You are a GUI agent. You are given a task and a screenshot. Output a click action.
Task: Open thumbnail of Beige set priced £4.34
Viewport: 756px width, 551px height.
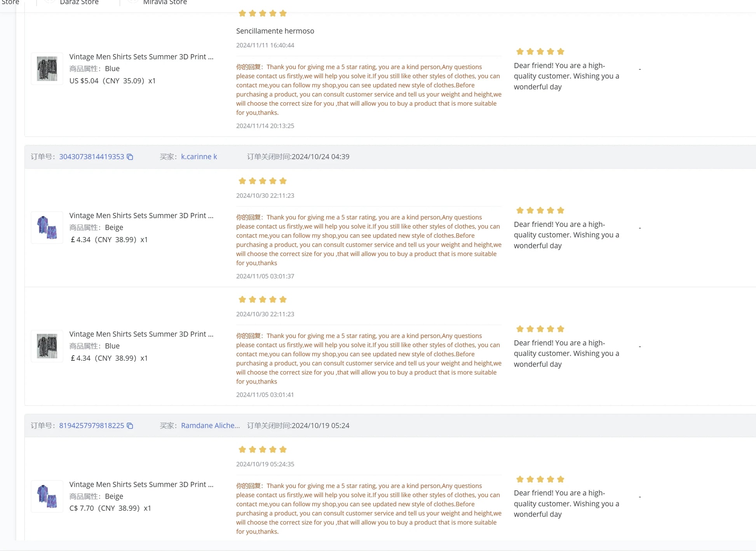point(47,228)
